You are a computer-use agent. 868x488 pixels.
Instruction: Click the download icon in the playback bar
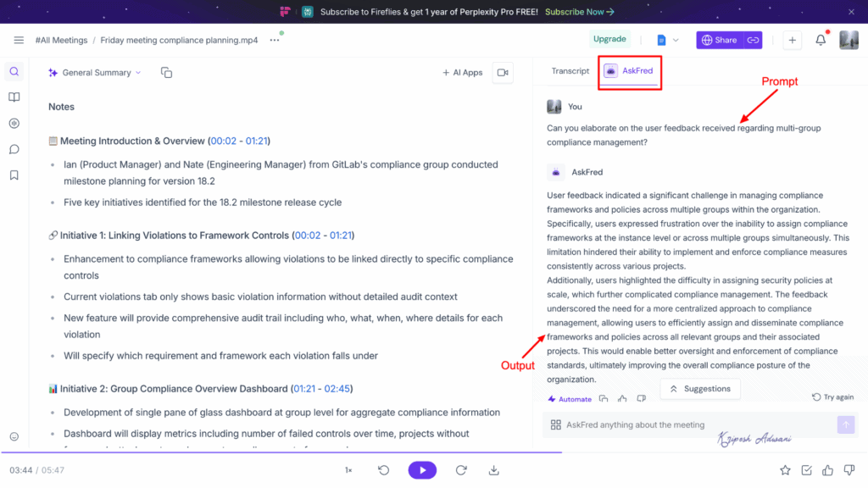[495, 470]
